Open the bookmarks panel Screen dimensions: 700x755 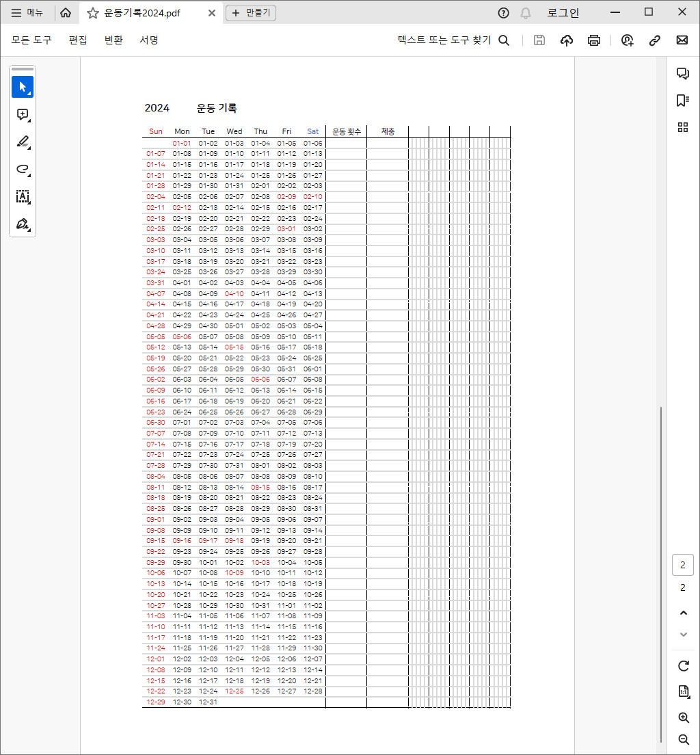coord(682,101)
